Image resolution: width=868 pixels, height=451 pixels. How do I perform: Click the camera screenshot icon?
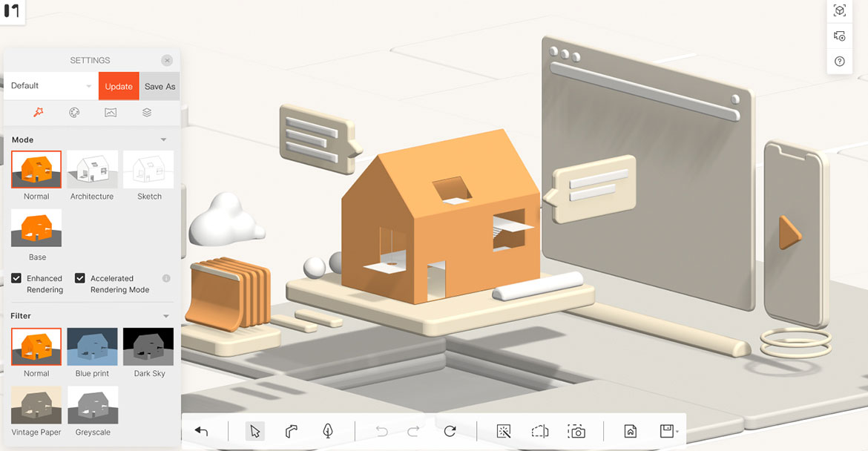tap(576, 432)
